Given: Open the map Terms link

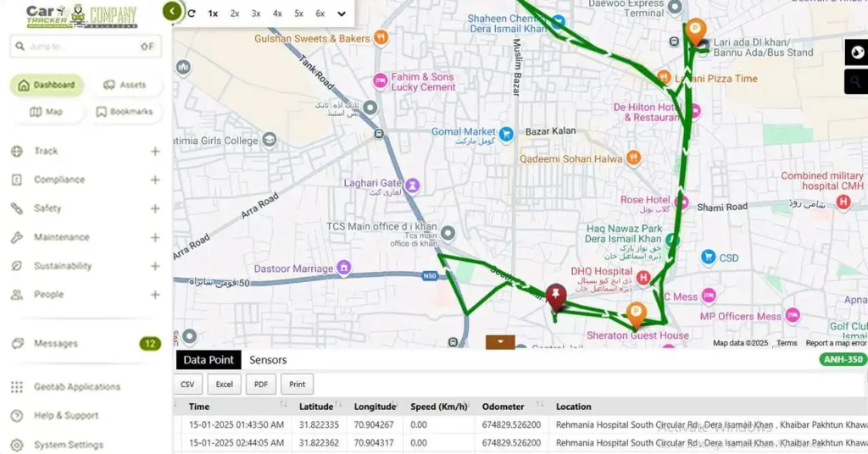Looking at the screenshot, I should 787,343.
